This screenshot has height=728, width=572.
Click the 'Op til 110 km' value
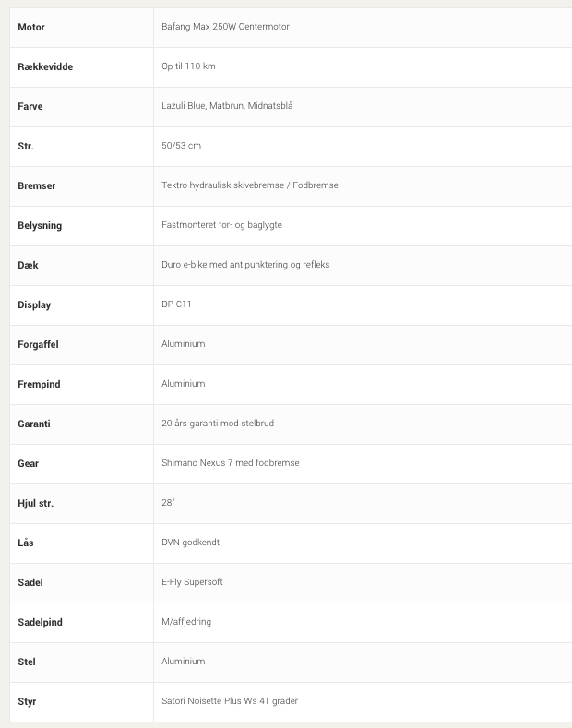[188, 66]
